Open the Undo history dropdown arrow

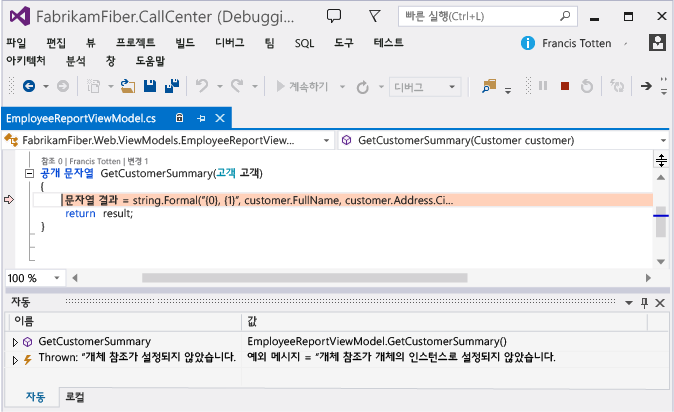(x=220, y=86)
